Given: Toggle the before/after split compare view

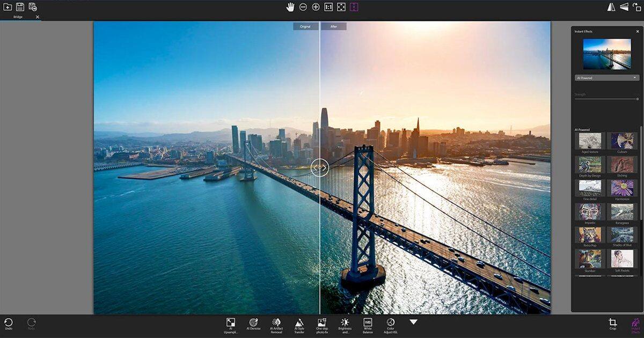Looking at the screenshot, I should click(354, 6).
